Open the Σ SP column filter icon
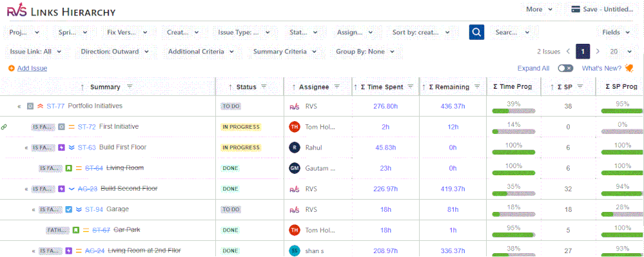Screen dimensions: 644x257 pos(580,86)
